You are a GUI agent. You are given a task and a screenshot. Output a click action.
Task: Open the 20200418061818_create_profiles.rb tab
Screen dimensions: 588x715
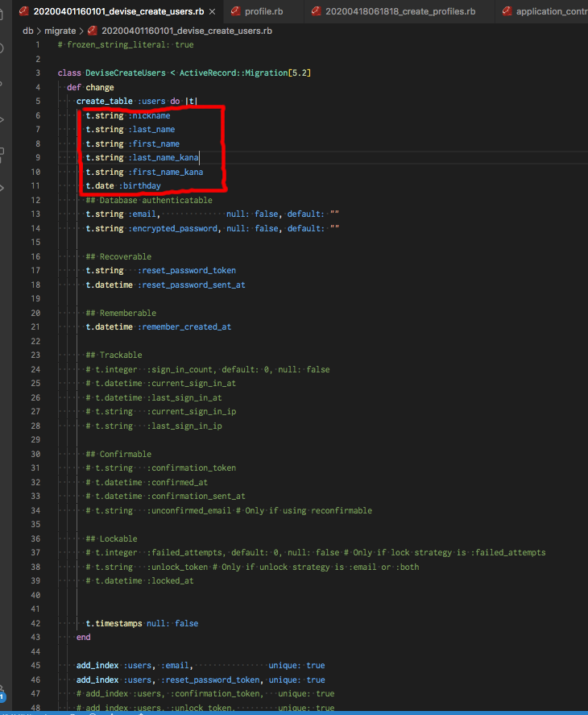tap(400, 11)
